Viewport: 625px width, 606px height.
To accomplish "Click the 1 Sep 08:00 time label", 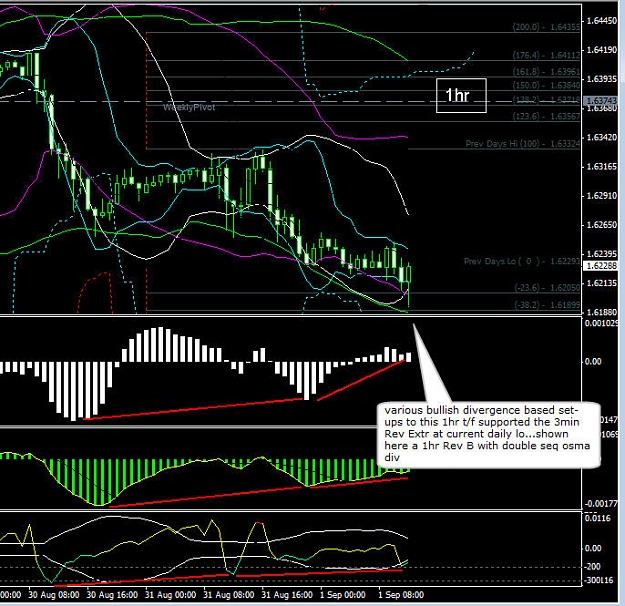I will 401,595.
